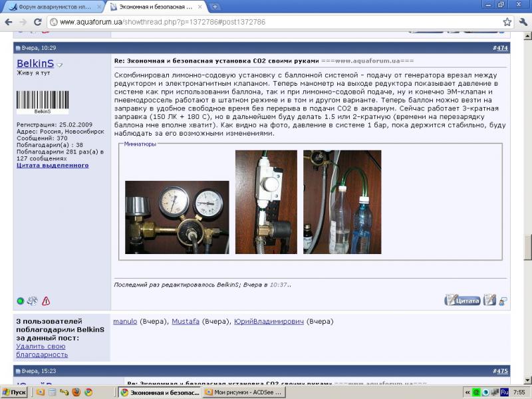Expand the dropdown arrow next to BelkinS
The width and height of the screenshot is (532, 399).
click(x=60, y=65)
